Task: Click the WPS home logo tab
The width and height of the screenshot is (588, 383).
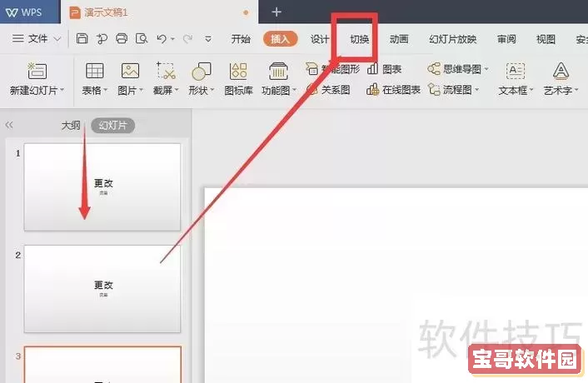Action: point(29,12)
